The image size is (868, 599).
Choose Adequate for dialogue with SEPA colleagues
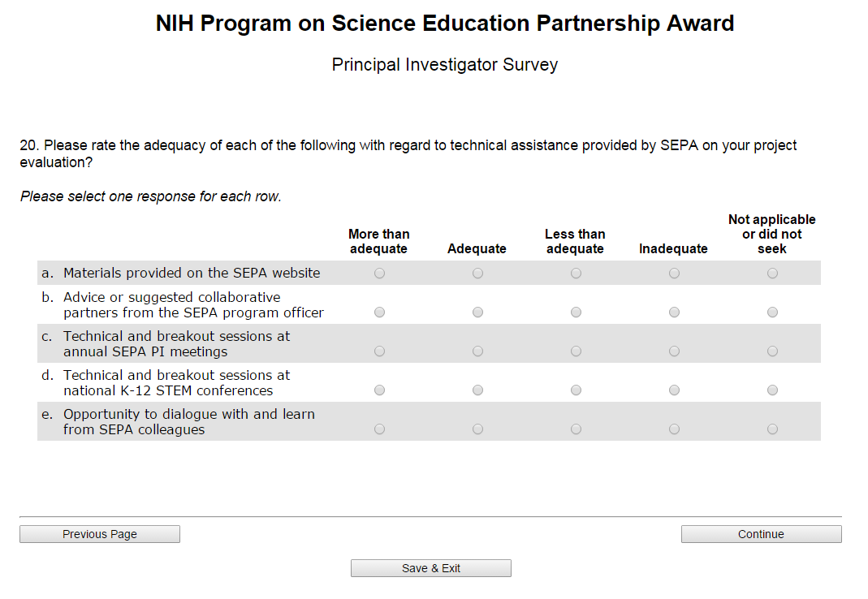click(x=477, y=429)
